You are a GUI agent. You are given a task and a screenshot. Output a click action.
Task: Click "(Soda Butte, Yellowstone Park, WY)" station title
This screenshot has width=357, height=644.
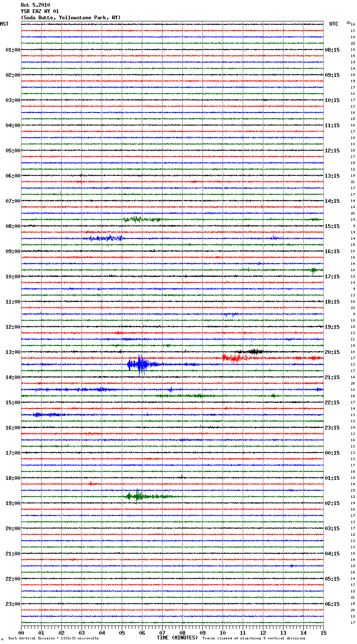71,18
